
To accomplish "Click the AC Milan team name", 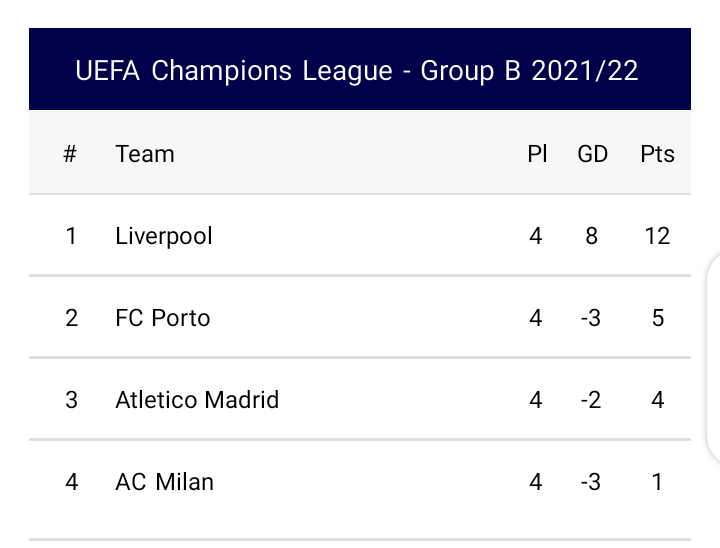I will pyautogui.click(x=164, y=482).
